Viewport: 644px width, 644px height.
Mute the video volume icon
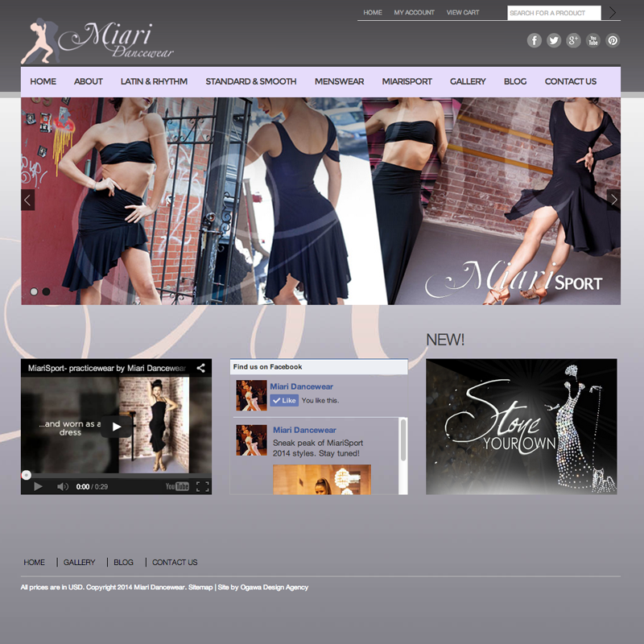[x=63, y=487]
